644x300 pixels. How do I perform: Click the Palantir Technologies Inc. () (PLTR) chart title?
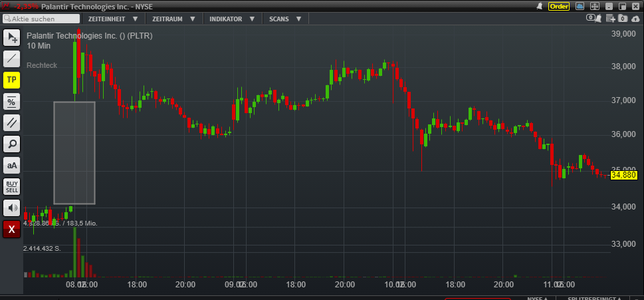(90, 36)
